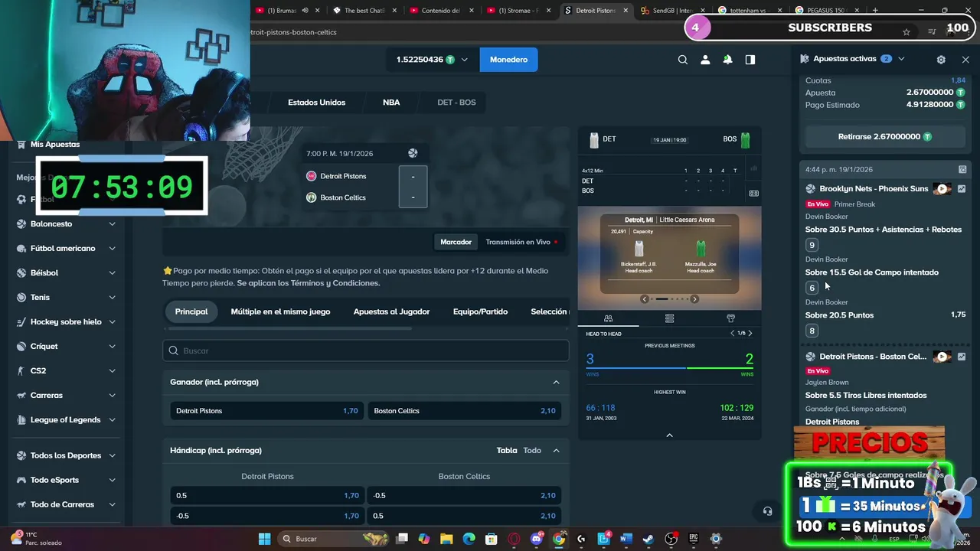Image resolution: width=980 pixels, height=551 pixels.
Task: Expand the Béisbol sidebar category
Action: [112, 273]
